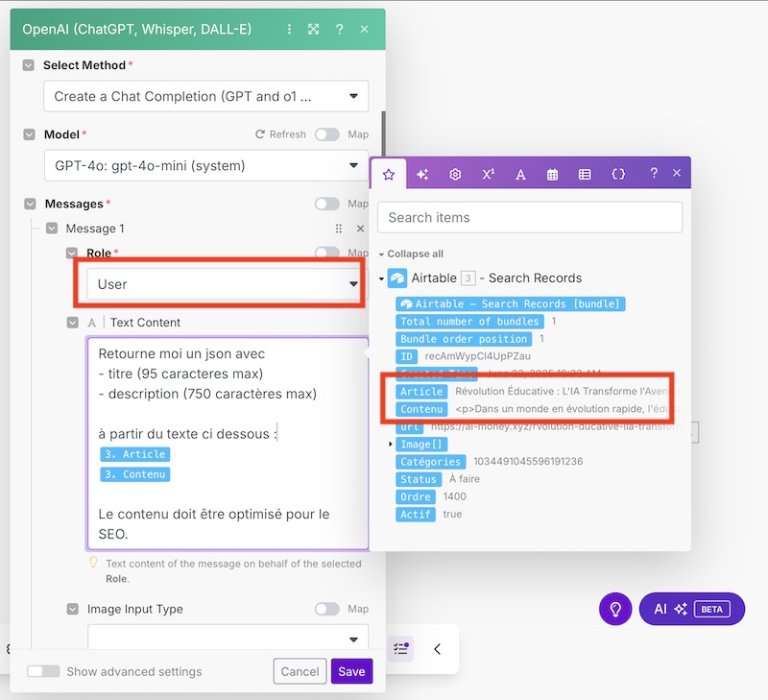Toggle the Text Content checkbox

pyautogui.click(x=73, y=323)
